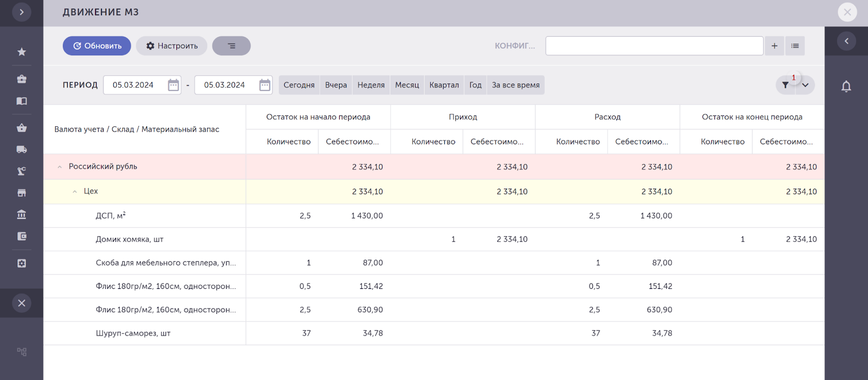Open the hierarchy tree icon at sidebar bottom
The width and height of the screenshot is (868, 380).
coord(22,352)
